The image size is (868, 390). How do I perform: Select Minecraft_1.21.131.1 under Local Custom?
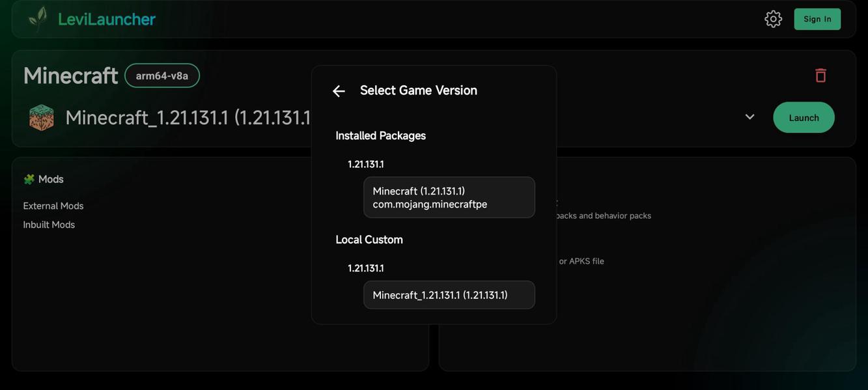[x=449, y=295]
